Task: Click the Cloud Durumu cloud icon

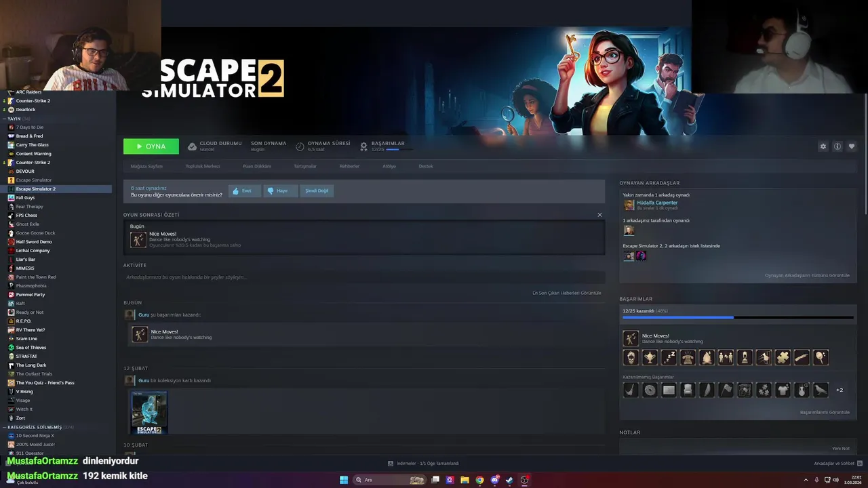Action: click(x=192, y=146)
